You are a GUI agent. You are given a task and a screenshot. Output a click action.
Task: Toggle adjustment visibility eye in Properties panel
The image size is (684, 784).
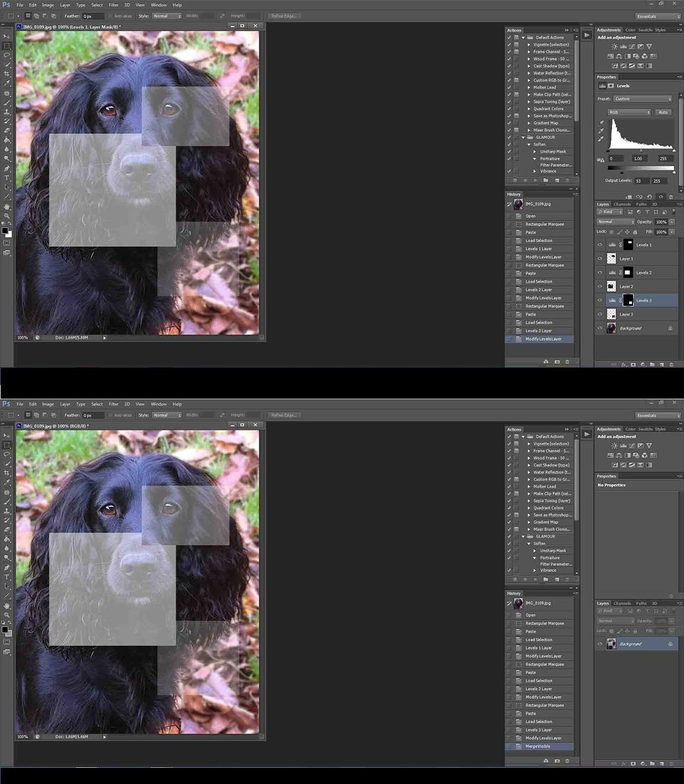(661, 196)
